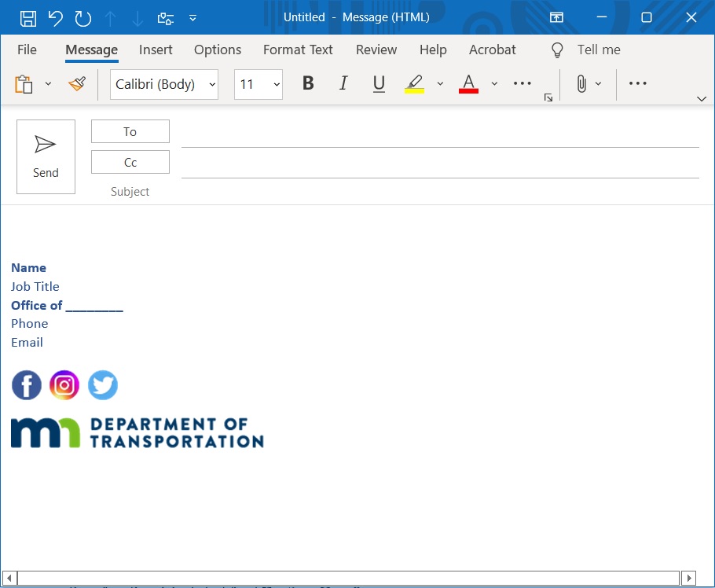Image resolution: width=715 pixels, height=588 pixels.
Task: Click the Send button
Action: click(46, 156)
